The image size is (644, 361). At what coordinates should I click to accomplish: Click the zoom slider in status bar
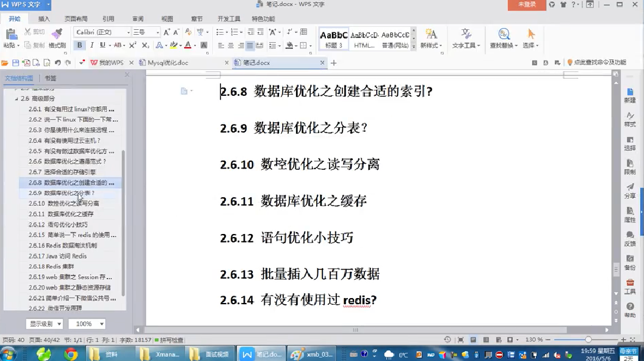[588, 340]
